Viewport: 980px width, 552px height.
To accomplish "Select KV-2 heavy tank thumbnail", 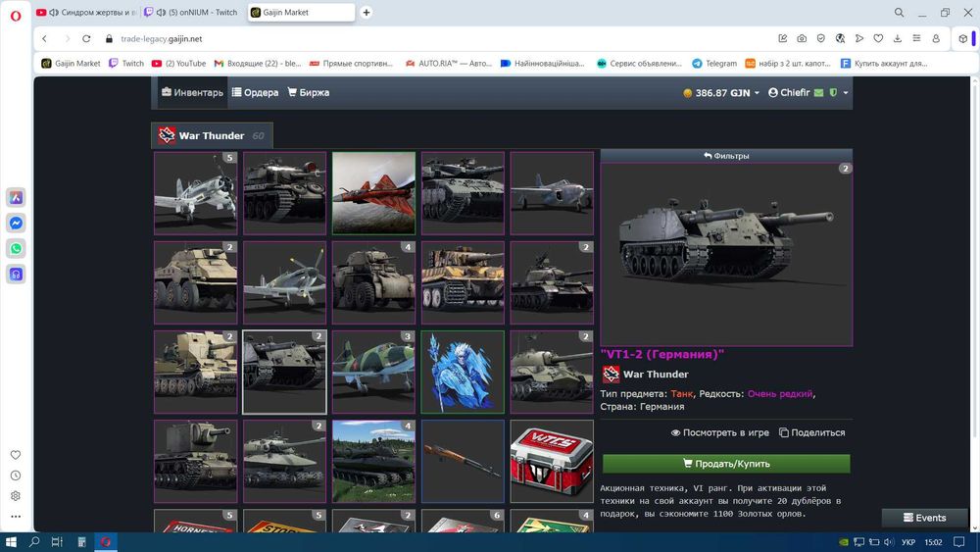I will pos(196,462).
